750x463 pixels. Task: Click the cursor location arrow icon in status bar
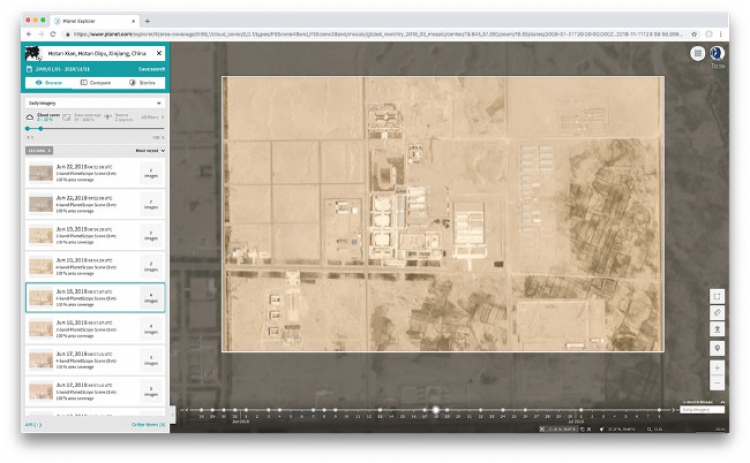coord(602,429)
